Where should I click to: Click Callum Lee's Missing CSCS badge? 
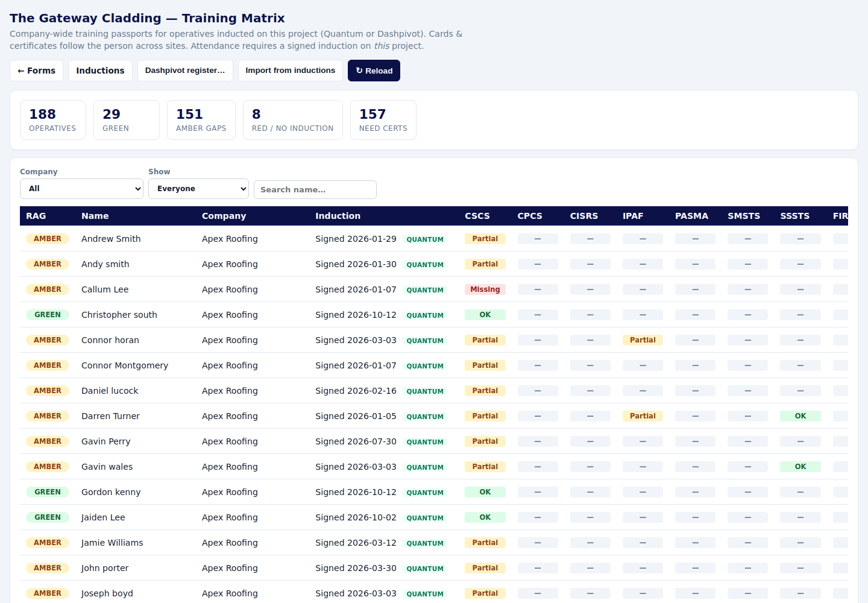[485, 289]
